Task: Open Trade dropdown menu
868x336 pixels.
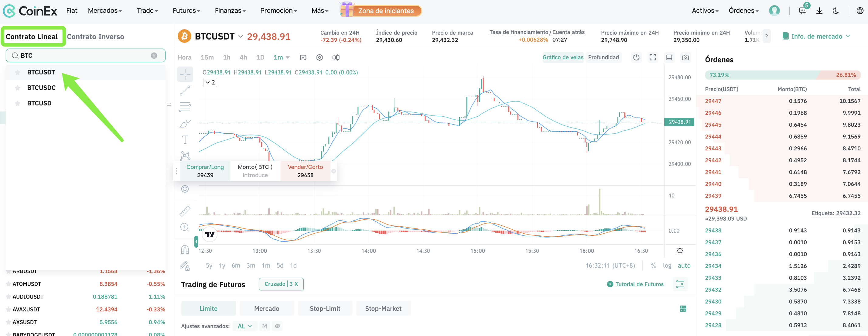Action: [x=147, y=11]
